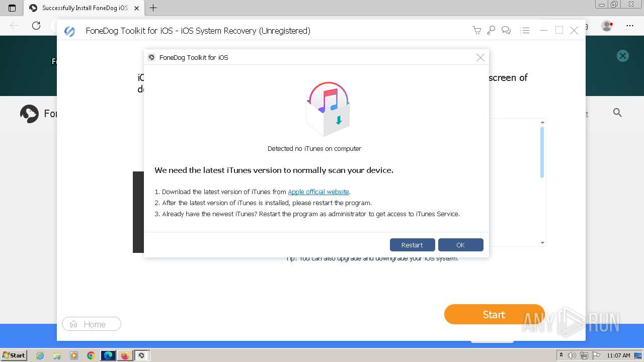
Task: Open a new browser tab
Action: pyautogui.click(x=153, y=8)
